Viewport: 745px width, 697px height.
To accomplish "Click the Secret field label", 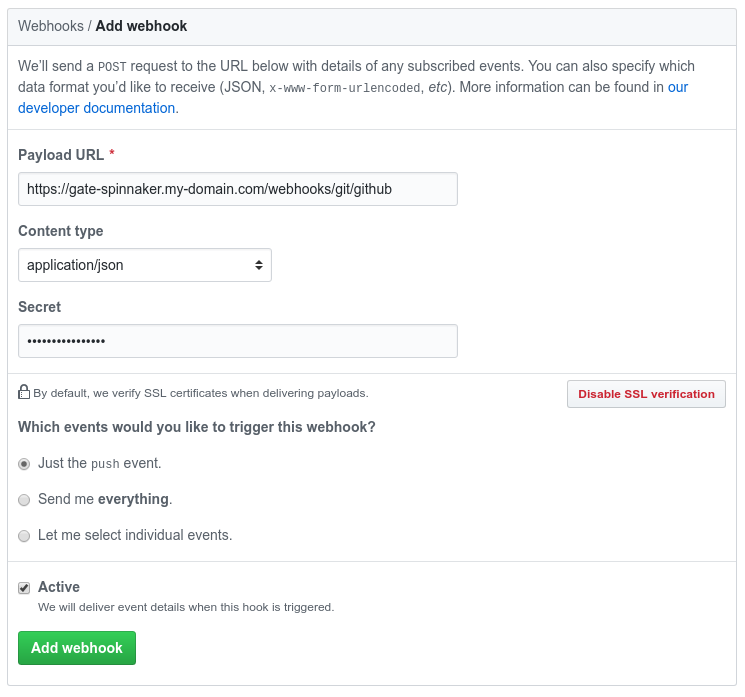I will (x=40, y=307).
